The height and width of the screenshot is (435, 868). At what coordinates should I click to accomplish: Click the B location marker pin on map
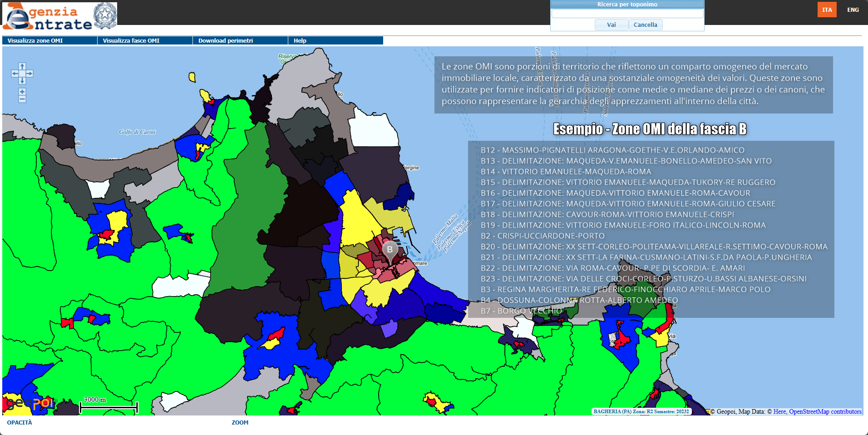390,251
